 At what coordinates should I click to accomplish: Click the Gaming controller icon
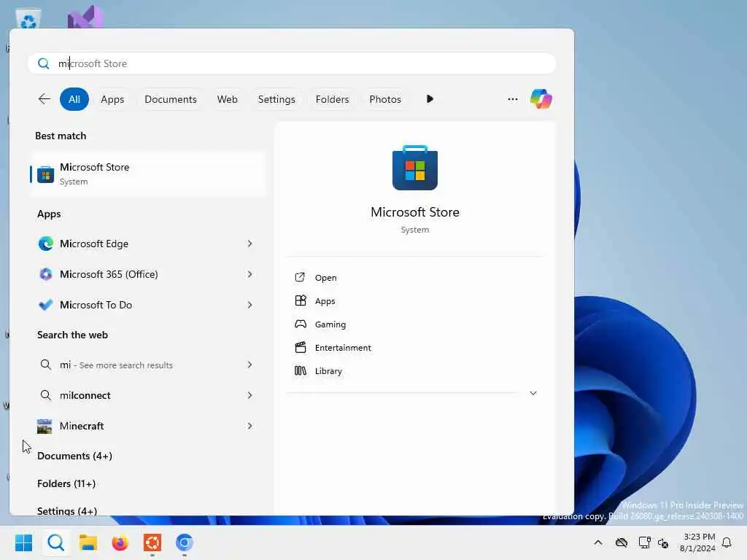(301, 324)
